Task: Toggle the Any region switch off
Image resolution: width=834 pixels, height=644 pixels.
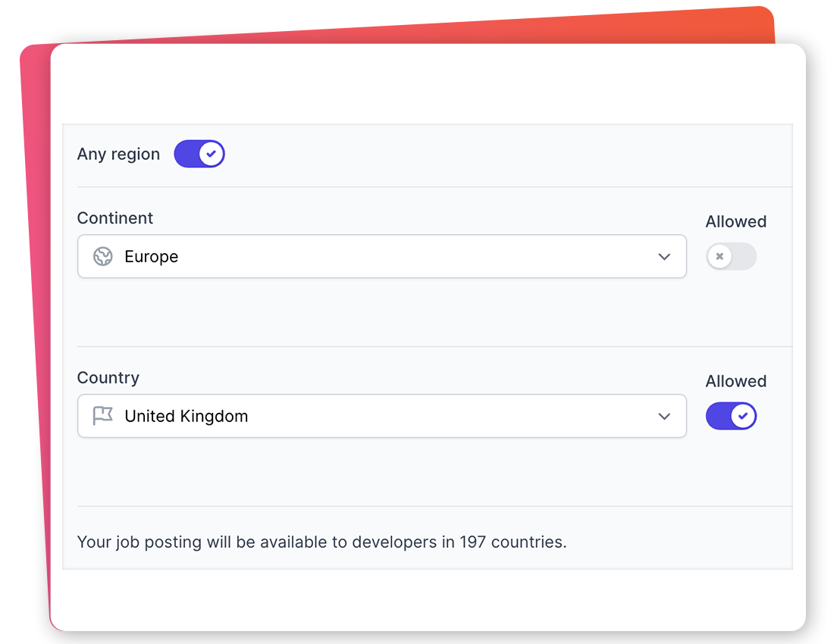Action: pyautogui.click(x=199, y=154)
